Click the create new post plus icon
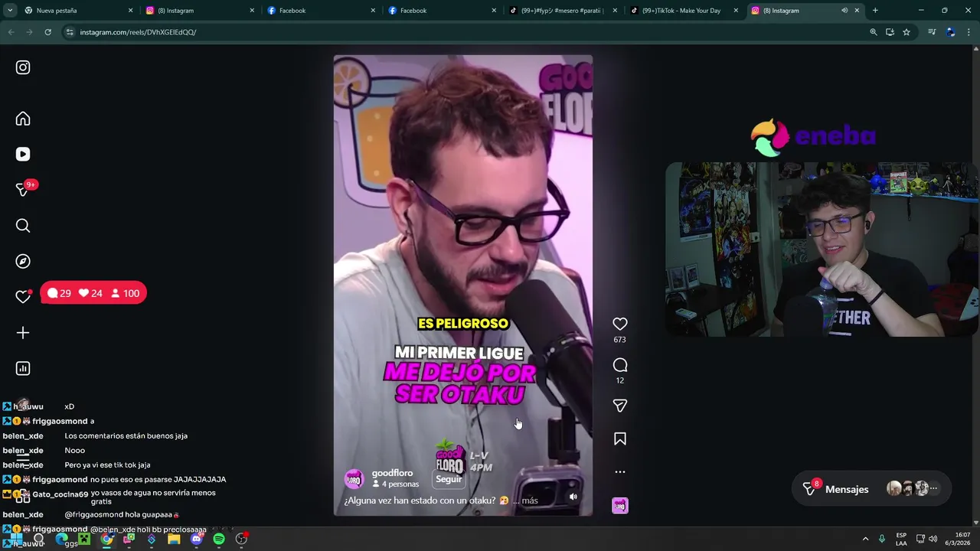 coord(23,333)
